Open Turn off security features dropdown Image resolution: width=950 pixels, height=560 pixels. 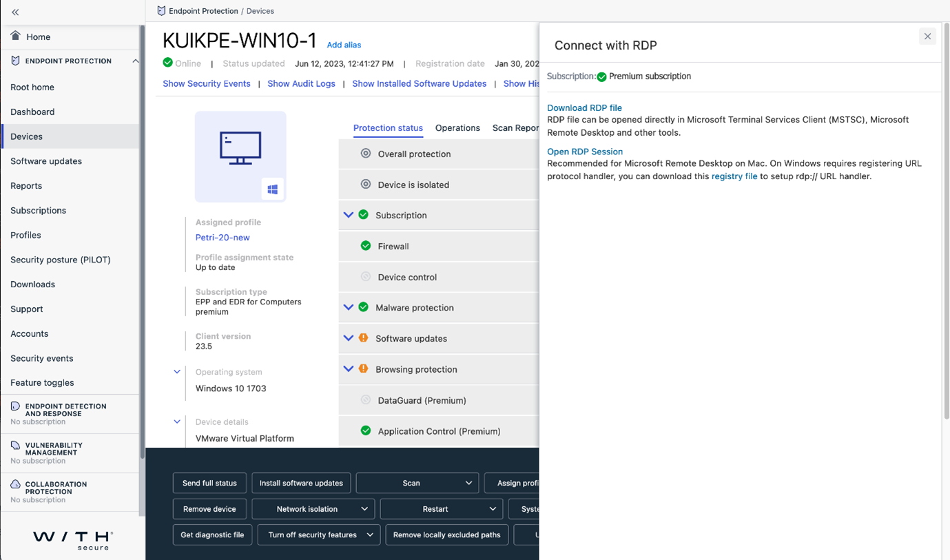click(x=319, y=535)
